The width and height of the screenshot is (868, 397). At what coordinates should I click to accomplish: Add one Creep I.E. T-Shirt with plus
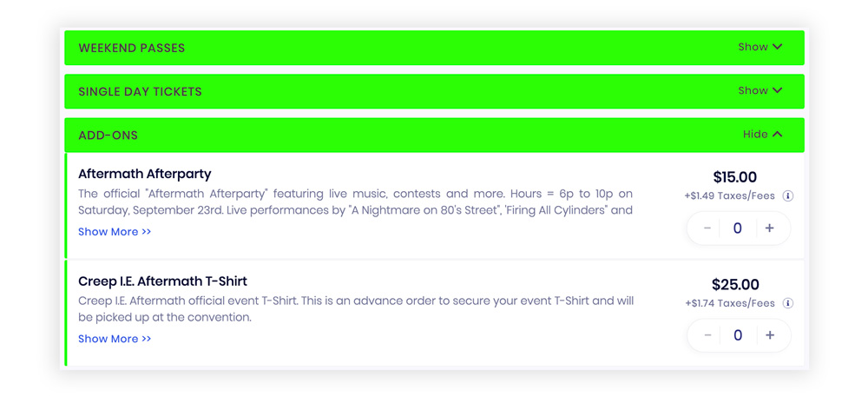point(769,335)
